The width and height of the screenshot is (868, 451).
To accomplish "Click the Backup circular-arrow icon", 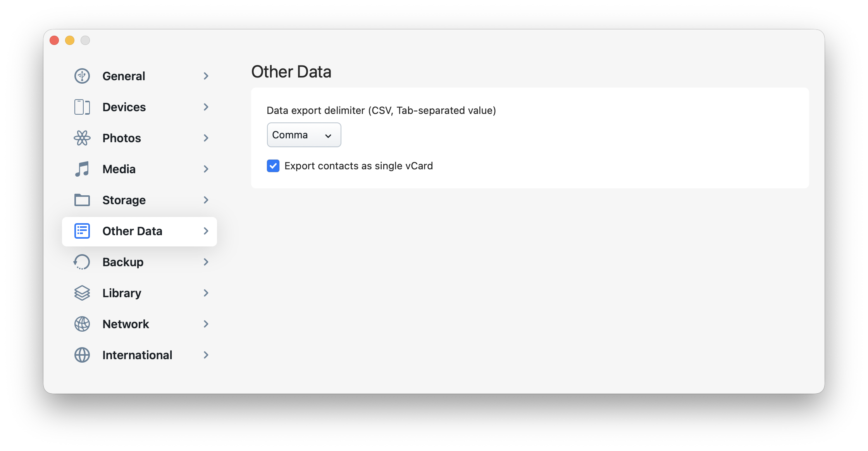I will tap(82, 262).
